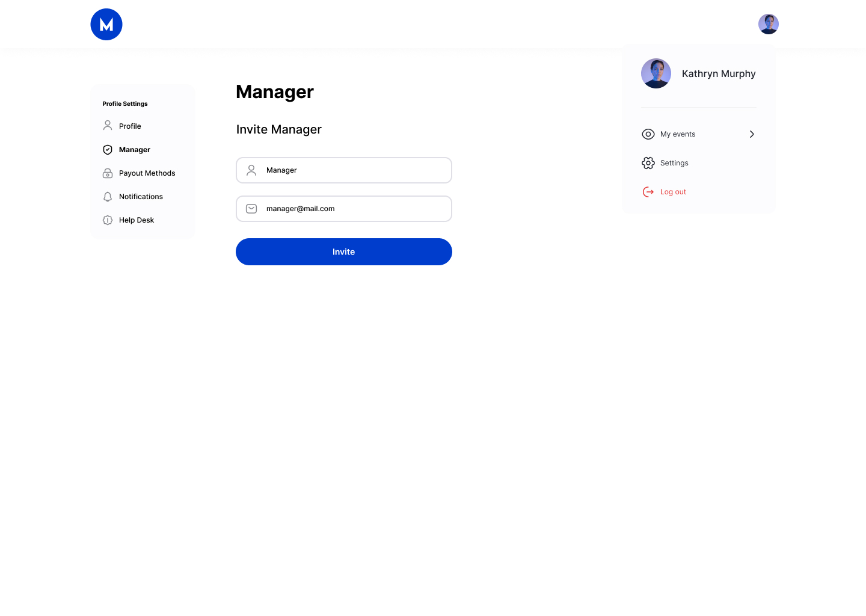The image size is (866, 616).
Task: Click the eye icon beside My events
Action: coord(648,134)
